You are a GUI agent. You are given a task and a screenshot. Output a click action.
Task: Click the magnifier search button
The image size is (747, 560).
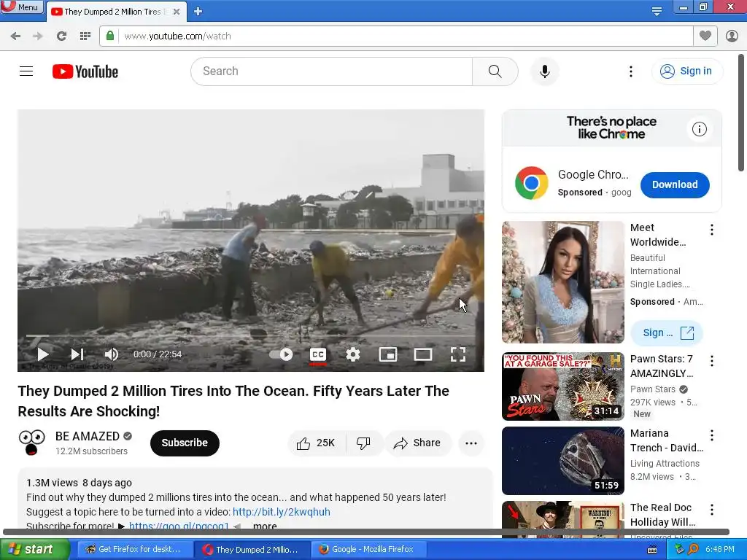click(x=495, y=71)
